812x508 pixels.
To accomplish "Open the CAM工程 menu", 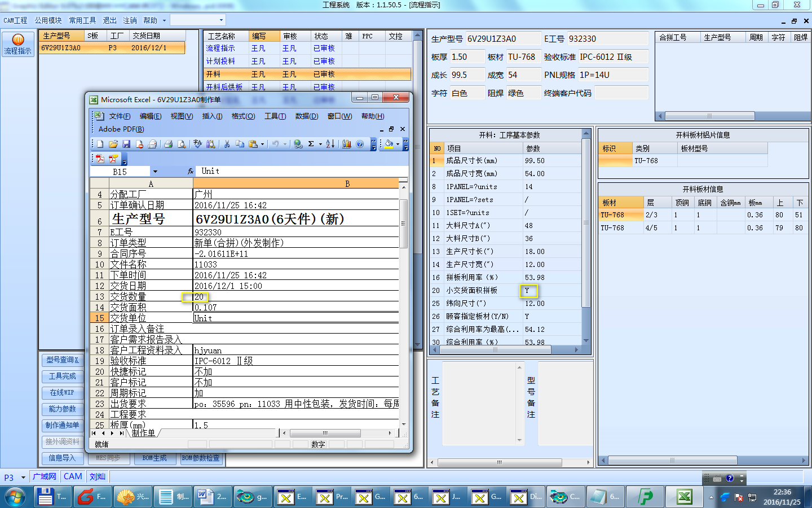I will [15, 20].
